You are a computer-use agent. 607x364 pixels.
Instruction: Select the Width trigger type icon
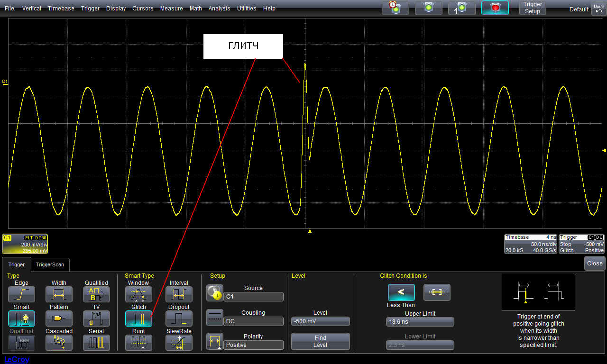click(x=59, y=294)
